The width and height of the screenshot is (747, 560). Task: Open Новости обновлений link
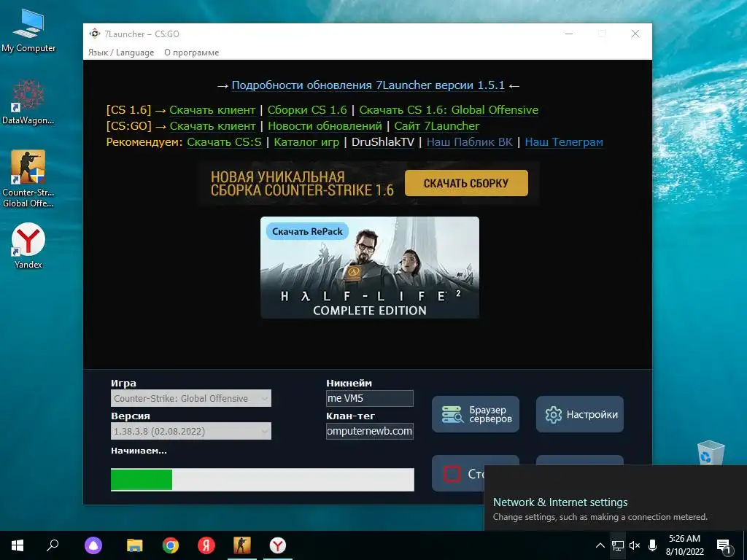click(x=325, y=126)
